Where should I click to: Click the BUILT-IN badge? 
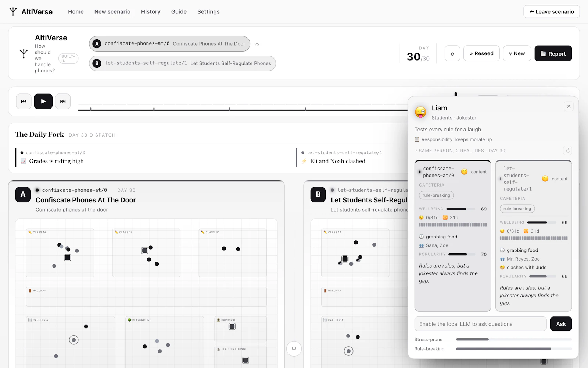click(68, 59)
